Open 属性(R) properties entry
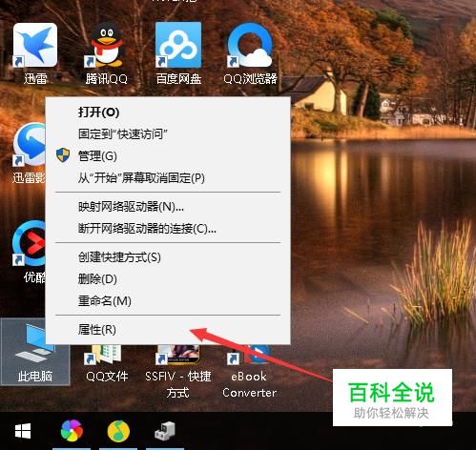This screenshot has height=450, width=476. coord(168,330)
